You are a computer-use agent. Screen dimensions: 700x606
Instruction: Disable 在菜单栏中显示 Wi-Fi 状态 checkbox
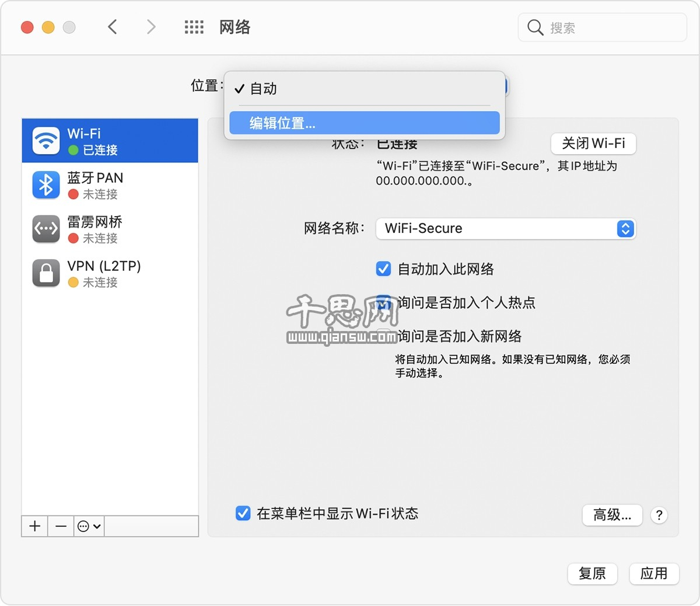coord(243,513)
